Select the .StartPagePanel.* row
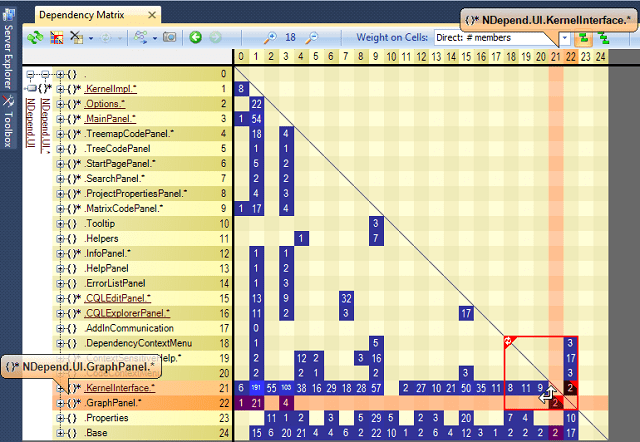Viewport: 640px width, 442px height. point(142,164)
